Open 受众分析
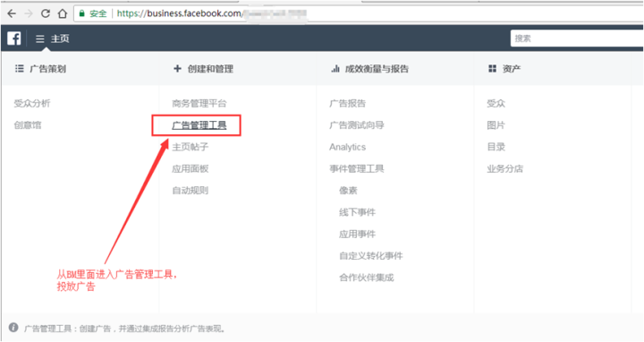Image resolution: width=644 pixels, height=342 pixels. [32, 103]
